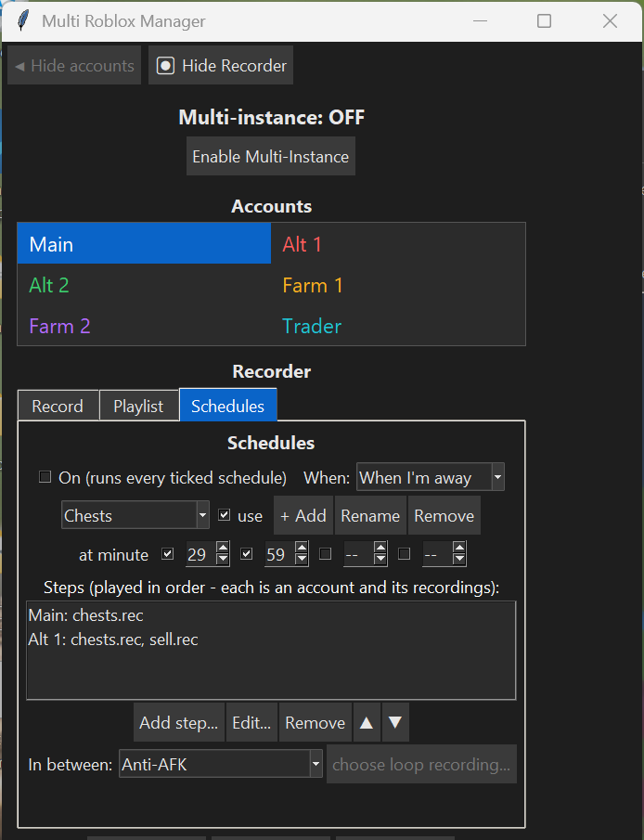Enable the fourth at-minute checkbox

click(x=405, y=553)
